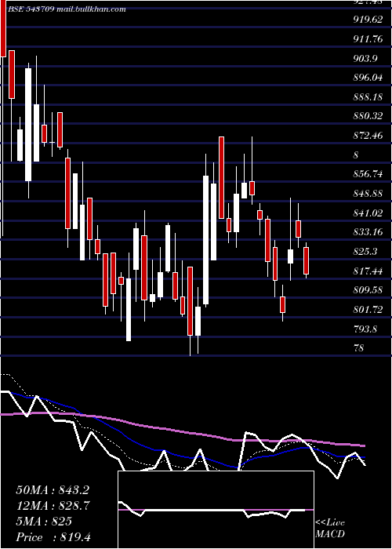Select the 911.76 price axis label

368,39
